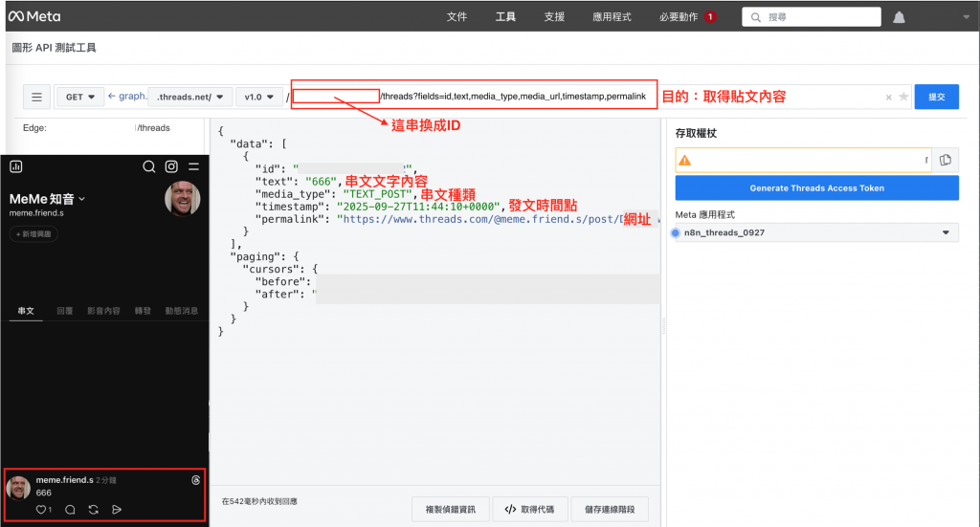This screenshot has height=527, width=980.
Task: Click the 在542毫秒內收到回應 status text
Action: coord(259,501)
